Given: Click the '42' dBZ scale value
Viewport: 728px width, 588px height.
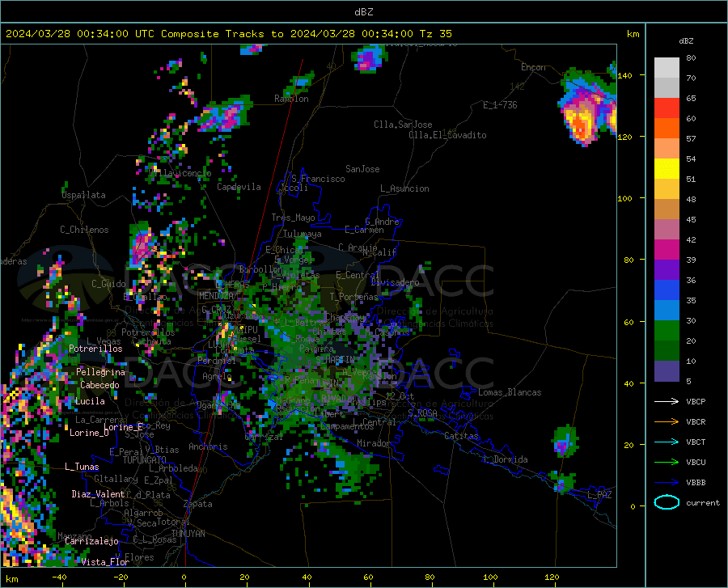Looking at the screenshot, I should [691, 239].
